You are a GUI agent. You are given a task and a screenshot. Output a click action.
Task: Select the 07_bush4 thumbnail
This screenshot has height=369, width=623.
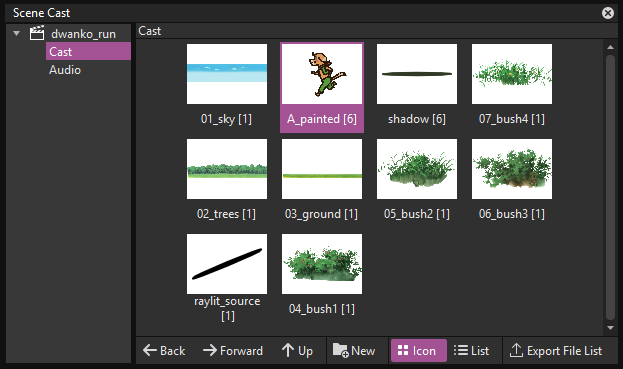click(512, 74)
